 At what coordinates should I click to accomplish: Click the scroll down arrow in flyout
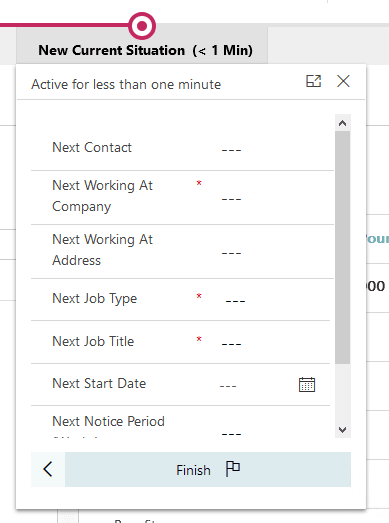(342, 430)
